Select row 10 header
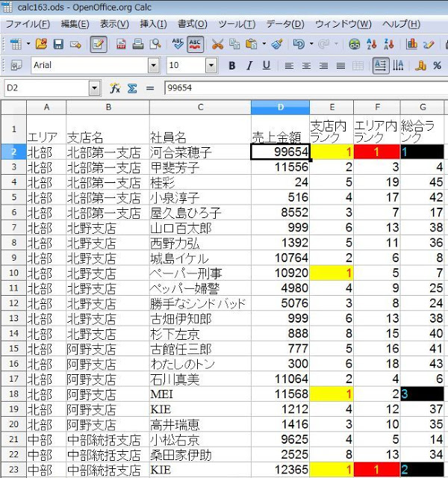Screen dimensions: 448x478 [13, 273]
